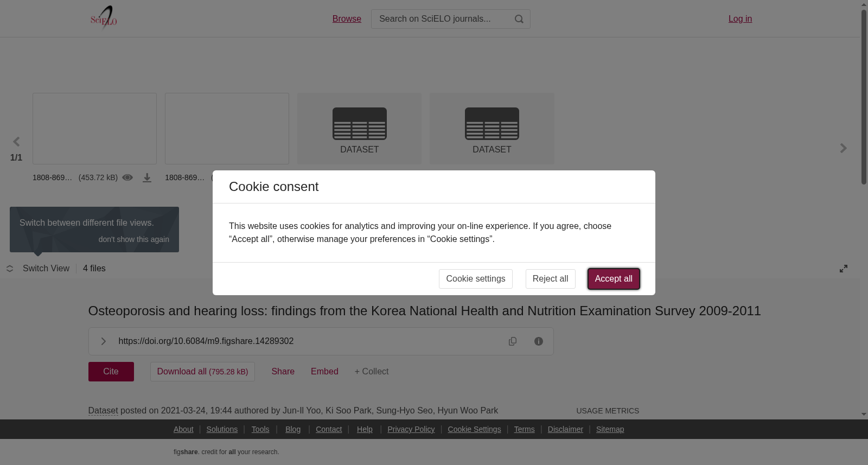
Task: Click the Log in link
Action: (x=740, y=19)
